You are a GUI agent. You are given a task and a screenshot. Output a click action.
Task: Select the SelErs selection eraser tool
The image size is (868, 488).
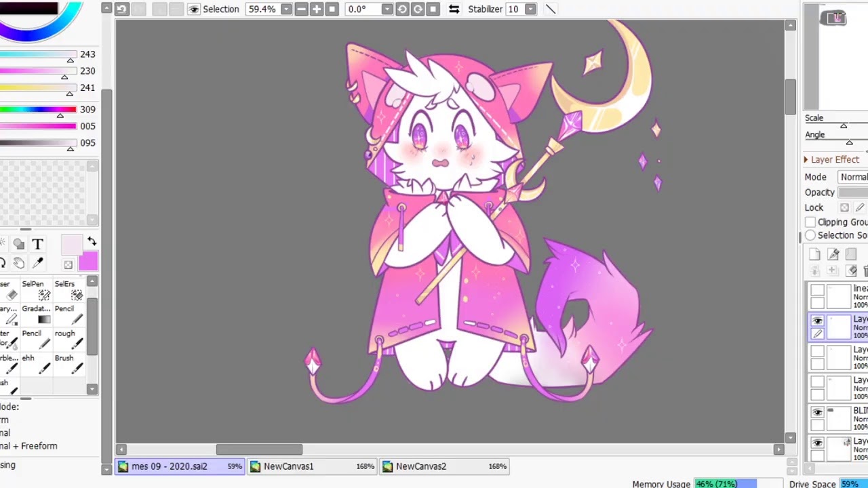(69, 289)
